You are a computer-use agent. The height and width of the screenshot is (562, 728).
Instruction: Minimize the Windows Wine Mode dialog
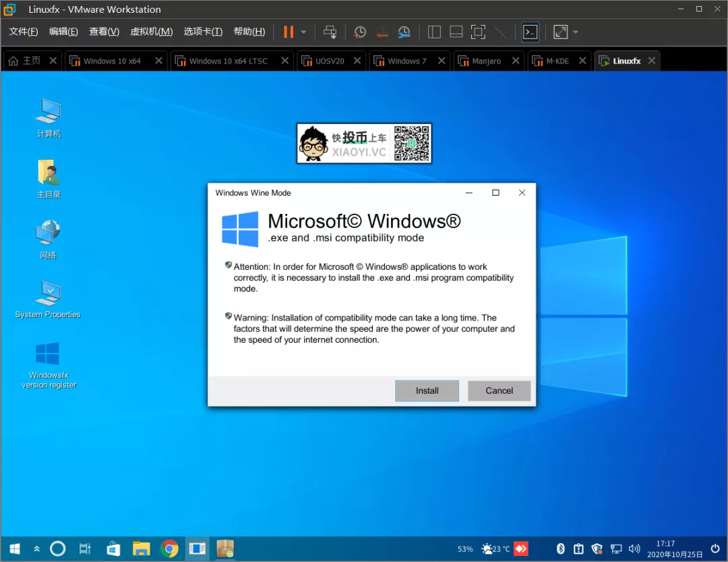pyautogui.click(x=469, y=192)
